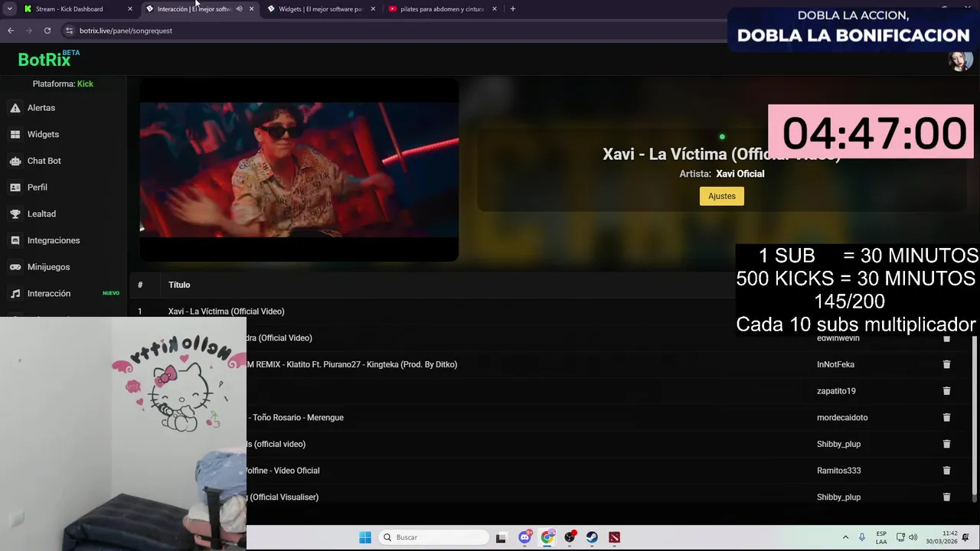Click requester name InNotFeka
The width and height of the screenshot is (980, 551).
[x=835, y=364]
